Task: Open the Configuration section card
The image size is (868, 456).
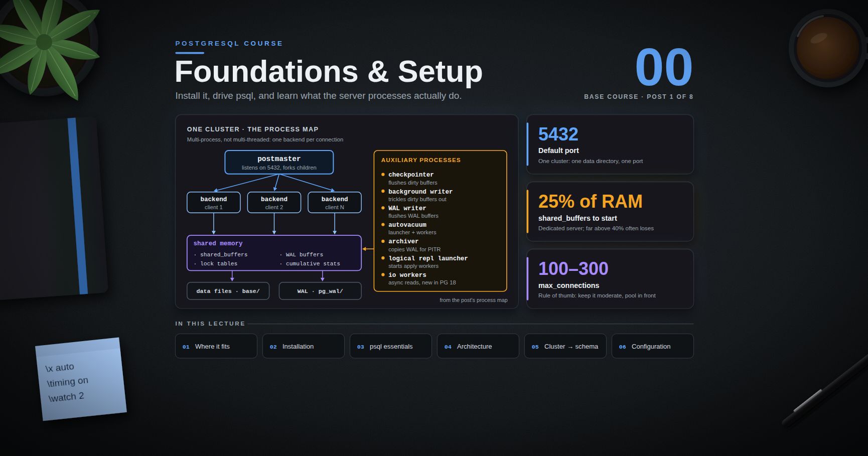Action: pos(652,346)
